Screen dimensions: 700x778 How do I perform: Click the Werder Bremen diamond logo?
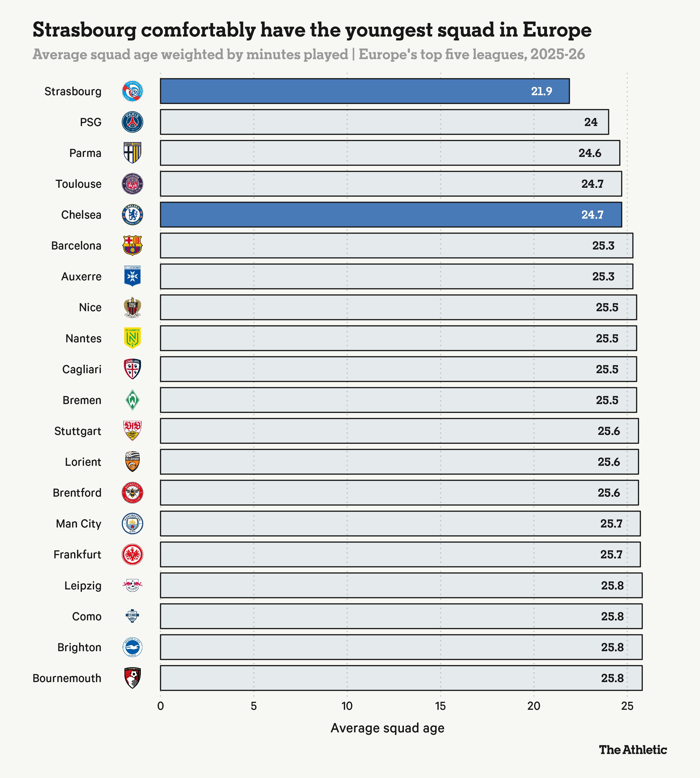pyautogui.click(x=132, y=400)
